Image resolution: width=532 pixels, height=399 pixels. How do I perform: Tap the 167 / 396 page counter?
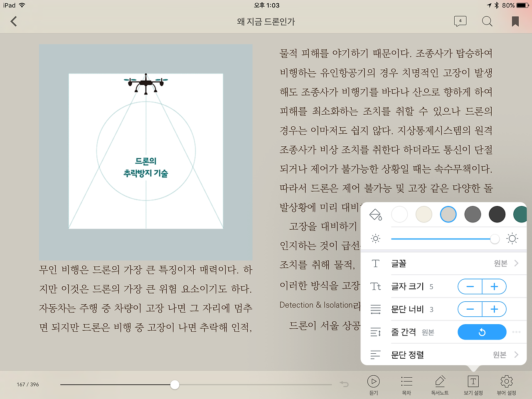28,384
